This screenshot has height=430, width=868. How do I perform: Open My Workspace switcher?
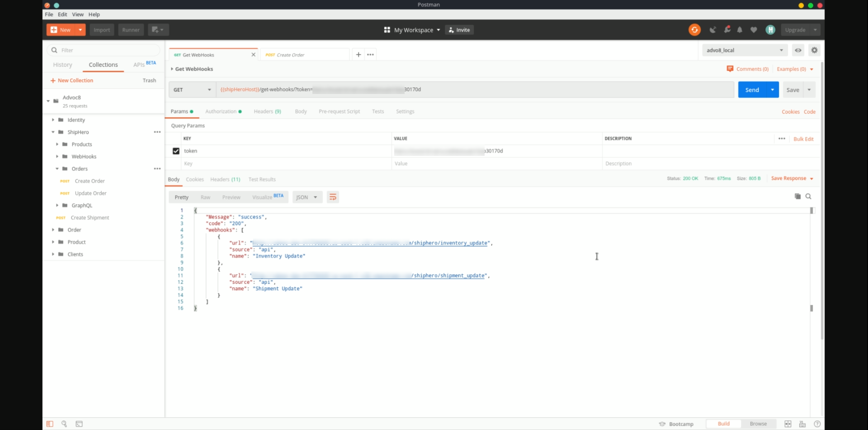point(412,30)
